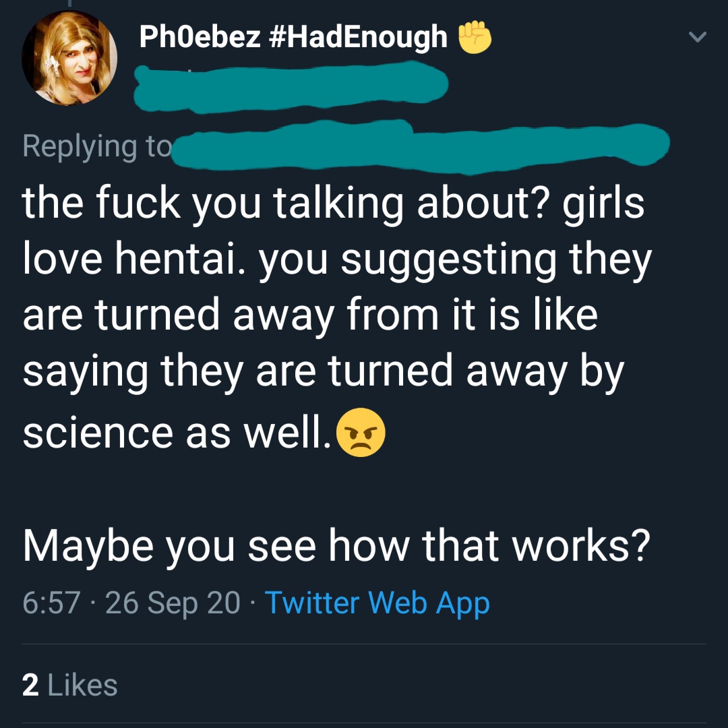This screenshot has width=728, height=728.
Task: Click the #HadEnough text in display name
Action: point(358,36)
